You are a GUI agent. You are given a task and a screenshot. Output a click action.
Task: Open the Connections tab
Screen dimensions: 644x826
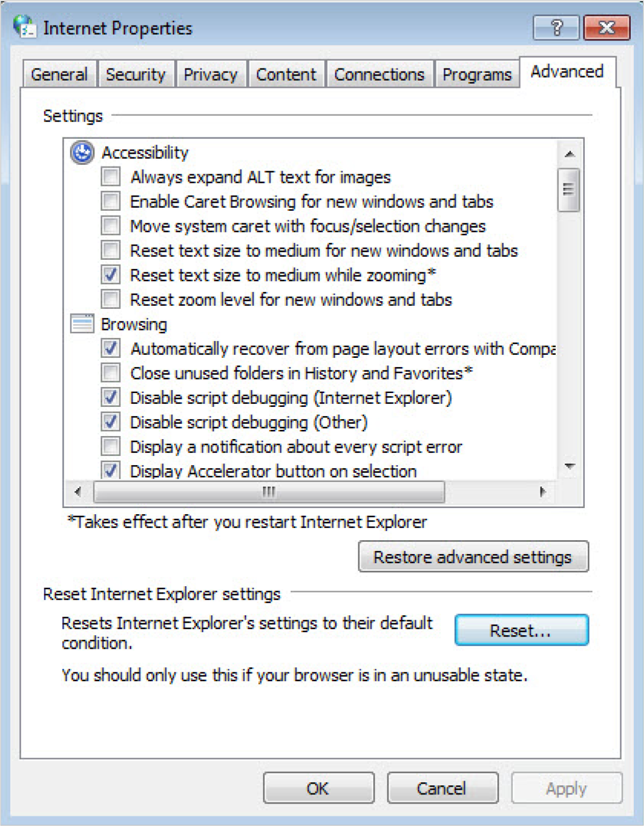379,74
